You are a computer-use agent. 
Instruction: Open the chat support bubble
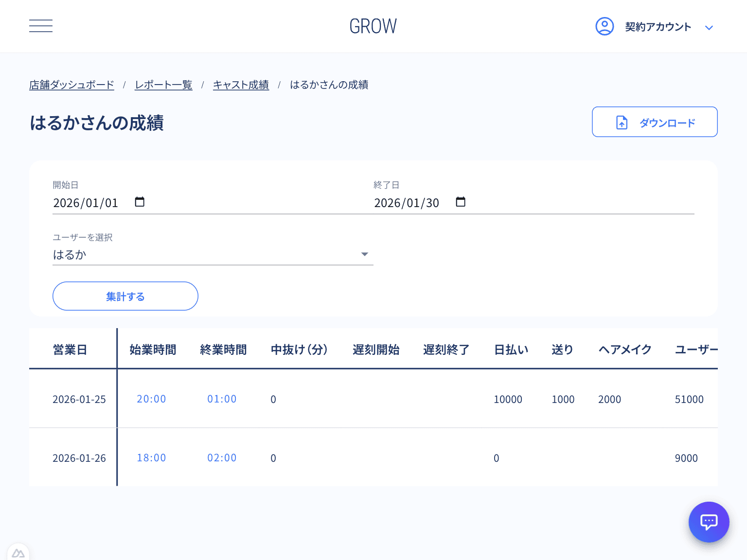(709, 522)
